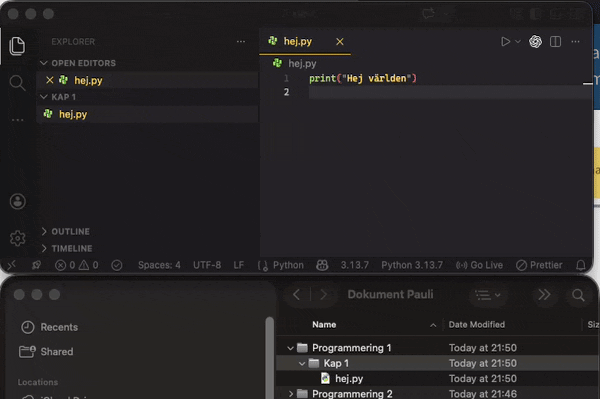Show additional views ellipsis in activity bar
The image size is (600, 399).
click(17, 120)
